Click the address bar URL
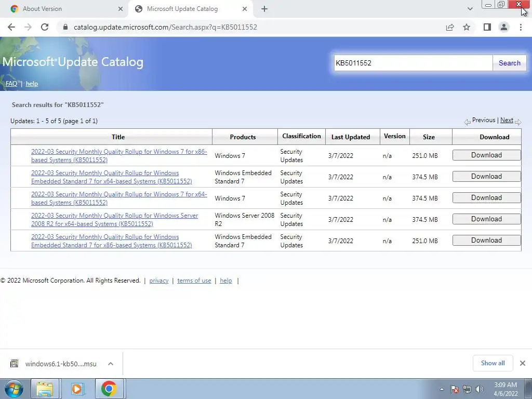Viewport: 532px width, 399px height. [x=165, y=27]
